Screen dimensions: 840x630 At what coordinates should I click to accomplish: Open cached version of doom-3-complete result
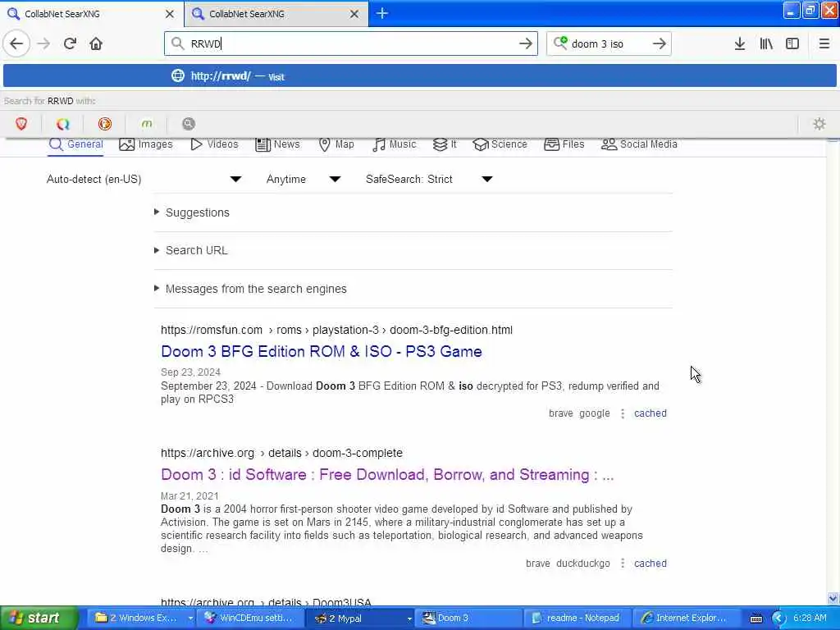point(651,564)
